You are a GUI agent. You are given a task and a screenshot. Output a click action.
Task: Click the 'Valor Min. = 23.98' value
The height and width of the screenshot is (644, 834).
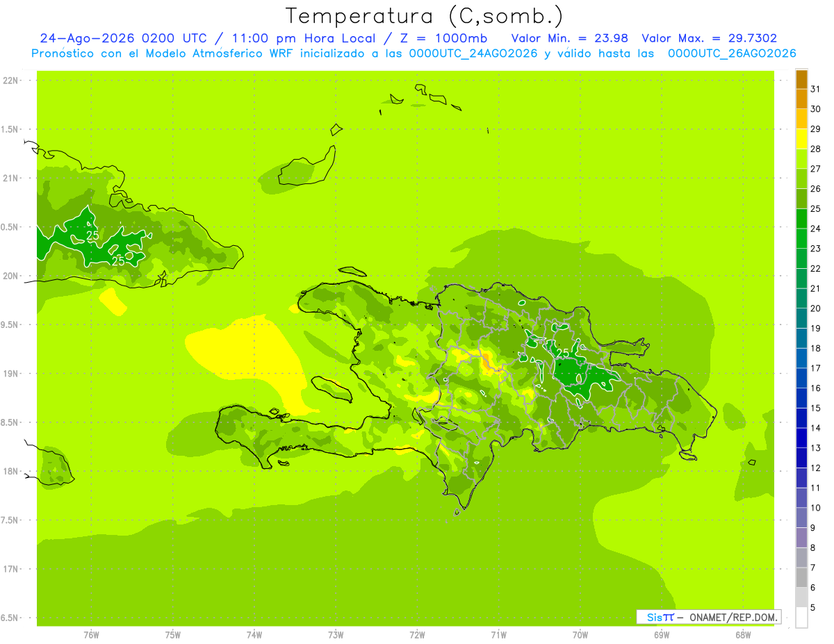coord(571,38)
